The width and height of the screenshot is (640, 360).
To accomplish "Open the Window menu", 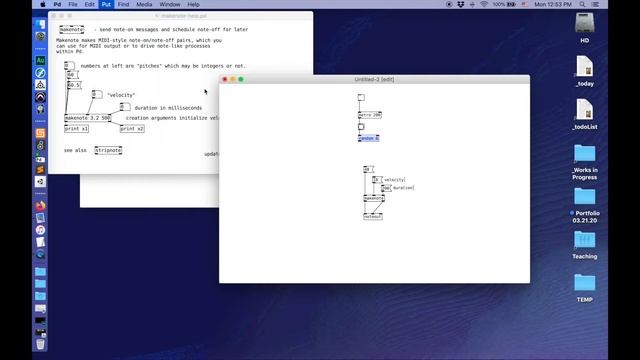I will pos(170,4).
